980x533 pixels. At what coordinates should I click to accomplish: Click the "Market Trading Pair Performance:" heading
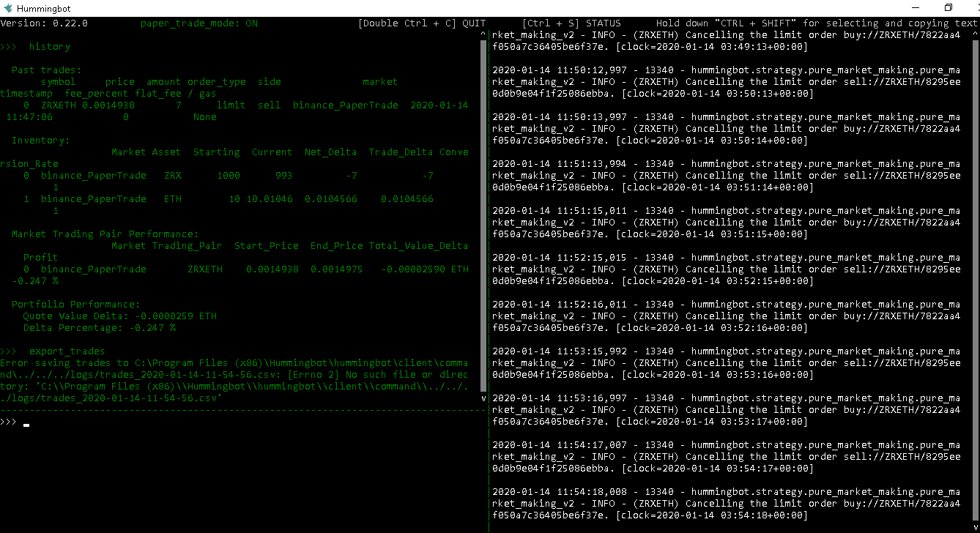click(105, 234)
